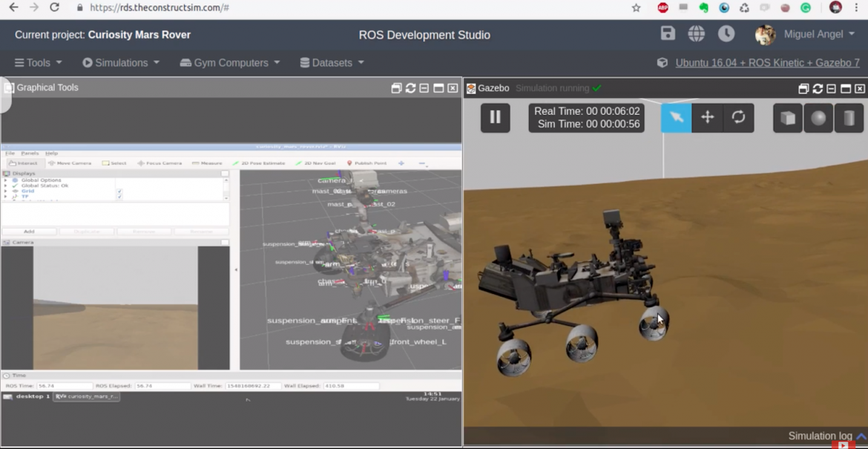
Task: Click the globe icon in the header
Action: 696,33
